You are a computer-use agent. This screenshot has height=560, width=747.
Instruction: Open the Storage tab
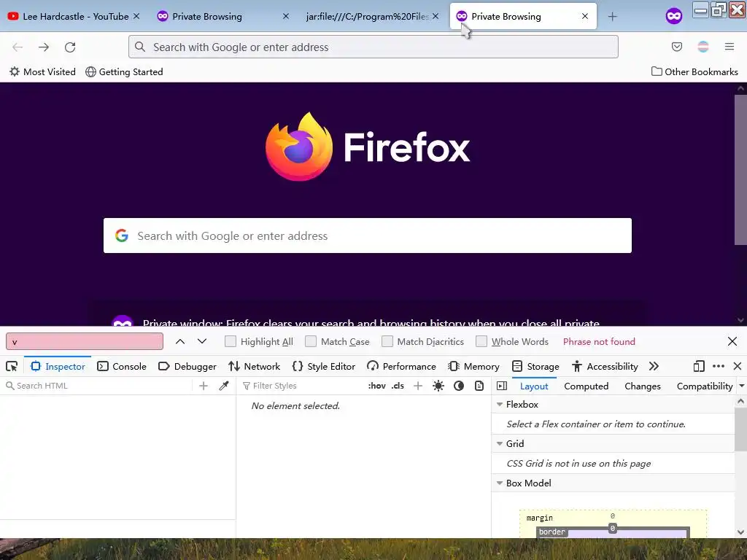tap(535, 366)
